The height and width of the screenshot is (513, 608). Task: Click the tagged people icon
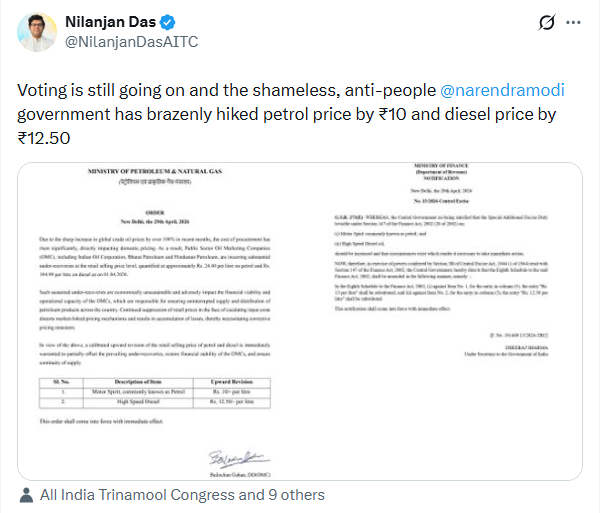pos(26,494)
